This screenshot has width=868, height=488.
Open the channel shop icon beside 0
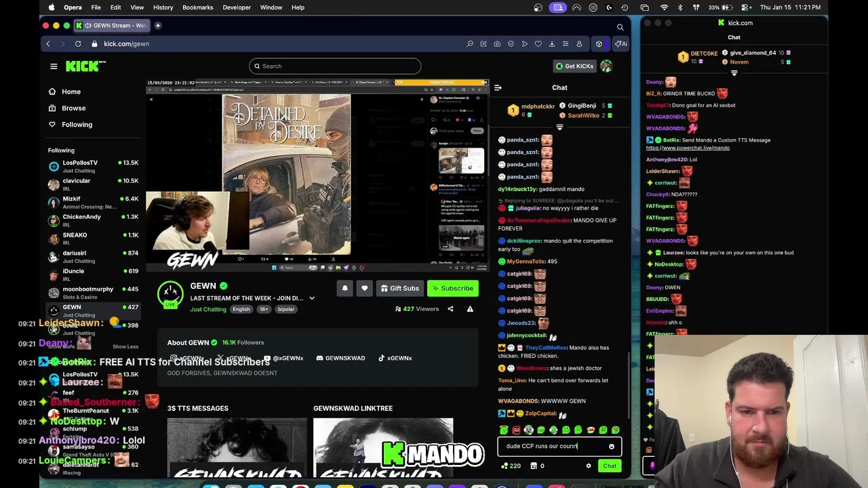coord(533,466)
